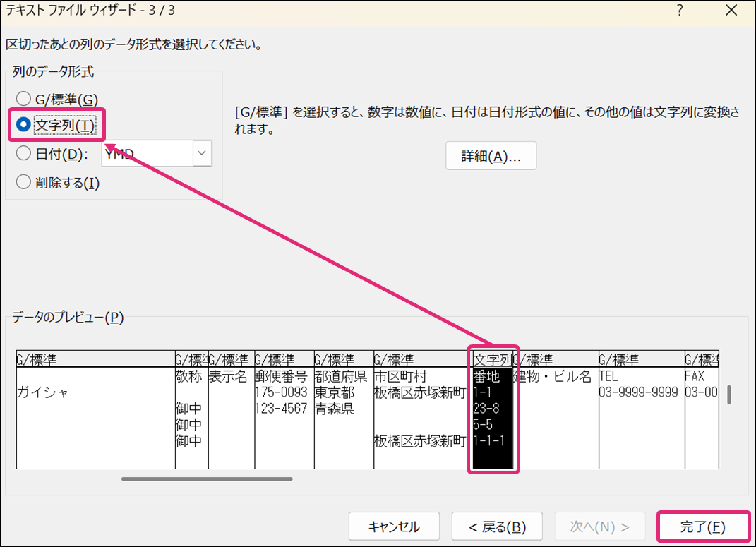The width and height of the screenshot is (756, 547).
Task: Select the 郵便番号 column in preview
Action: (x=284, y=409)
